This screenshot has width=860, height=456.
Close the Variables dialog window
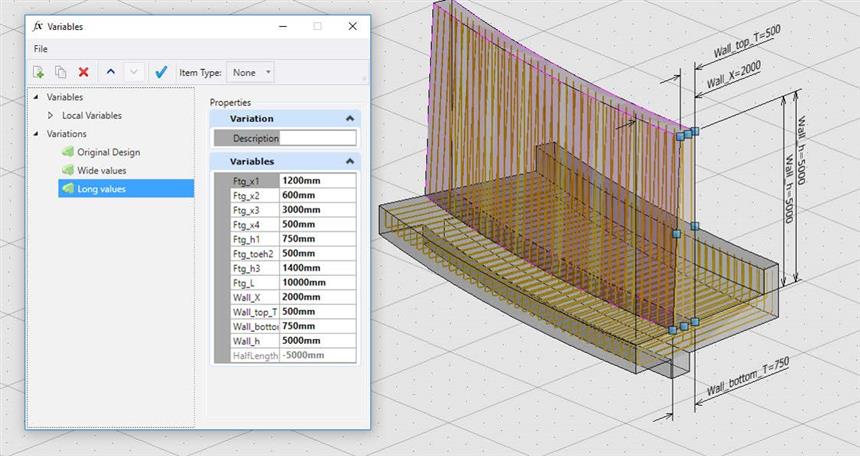tap(352, 26)
